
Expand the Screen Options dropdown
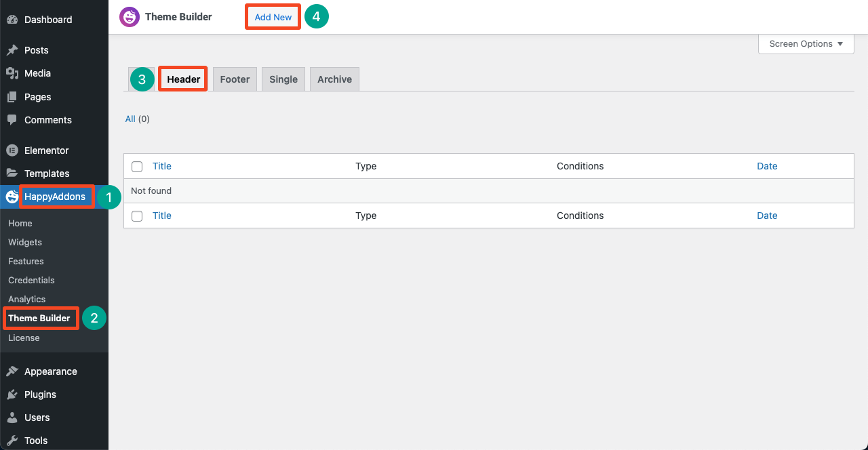806,43
